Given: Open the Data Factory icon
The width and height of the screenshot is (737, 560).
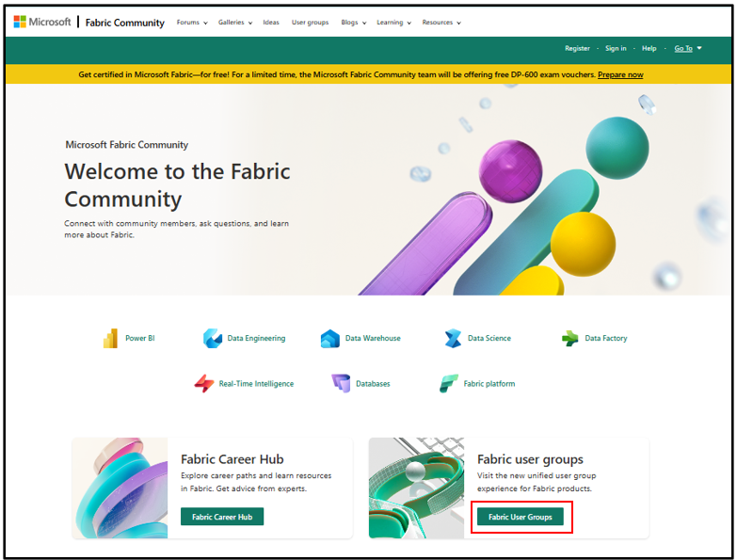Looking at the screenshot, I should (x=570, y=338).
